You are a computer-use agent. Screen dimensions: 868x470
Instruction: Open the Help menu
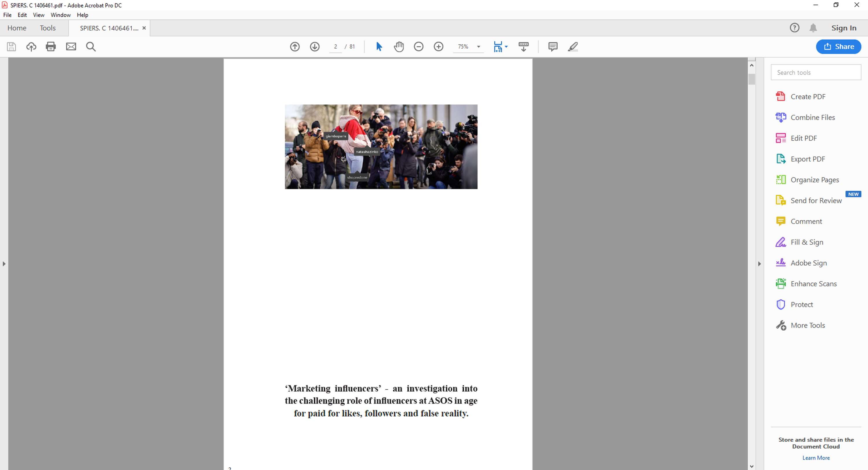point(82,15)
